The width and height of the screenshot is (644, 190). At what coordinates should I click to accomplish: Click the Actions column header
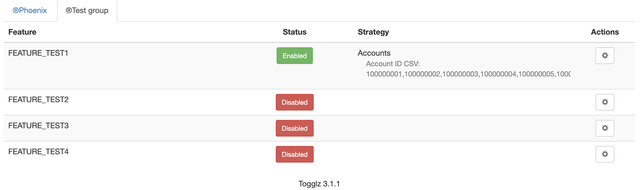pyautogui.click(x=604, y=32)
